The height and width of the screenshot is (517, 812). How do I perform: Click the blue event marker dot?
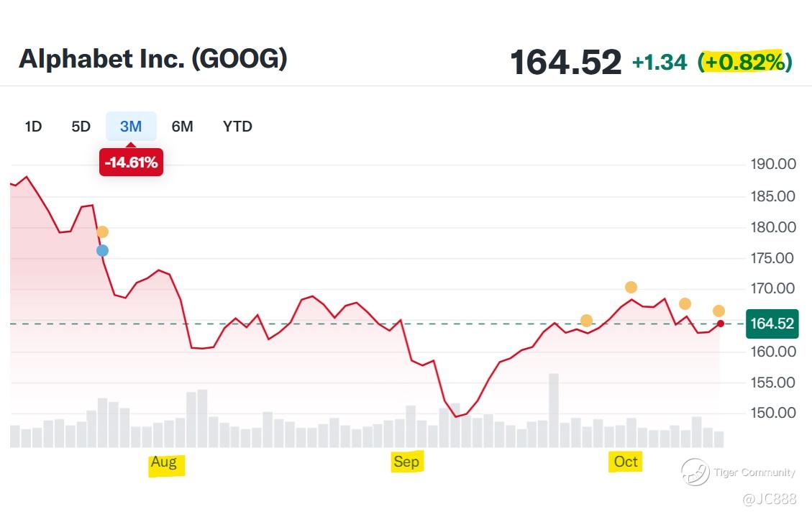[x=102, y=250]
